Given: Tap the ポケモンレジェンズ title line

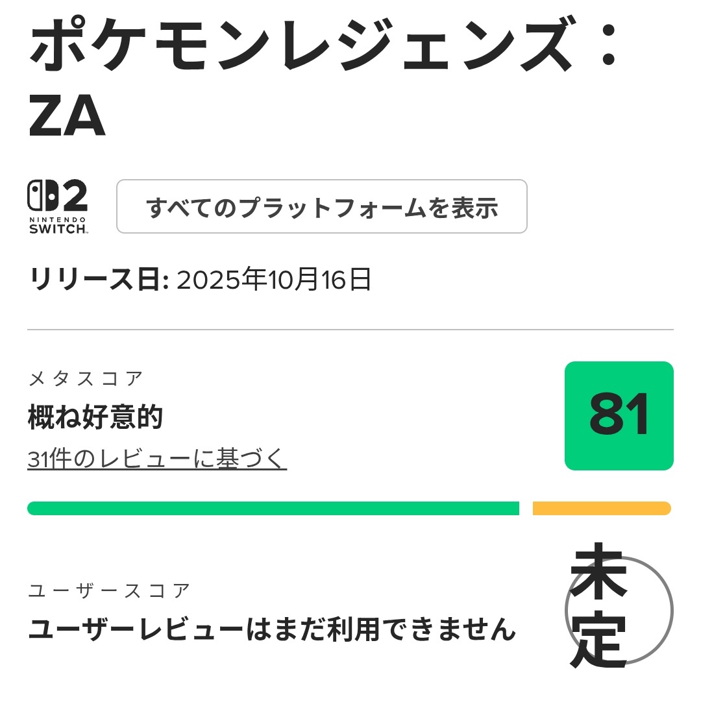Looking at the screenshot, I should (299, 47).
